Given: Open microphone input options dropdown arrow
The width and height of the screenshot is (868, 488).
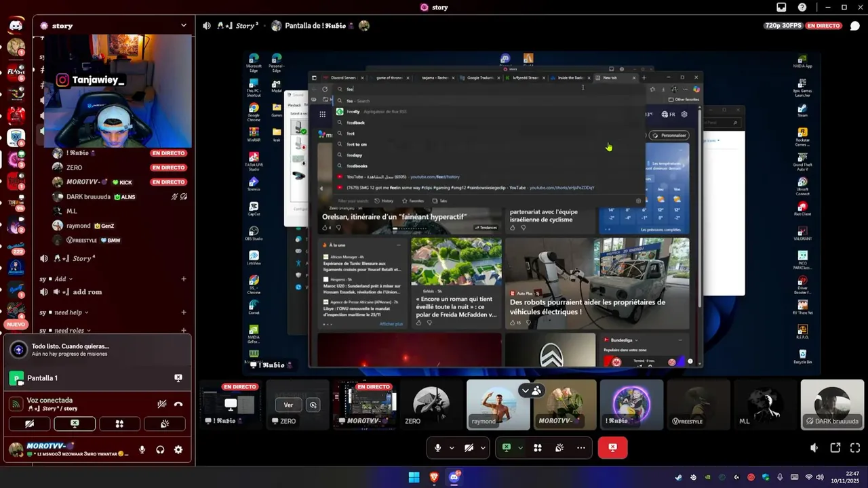Looking at the screenshot, I should (452, 448).
